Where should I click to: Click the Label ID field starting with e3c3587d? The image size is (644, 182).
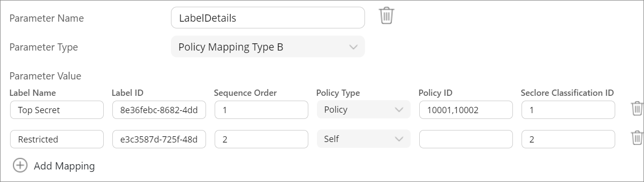pyautogui.click(x=159, y=139)
